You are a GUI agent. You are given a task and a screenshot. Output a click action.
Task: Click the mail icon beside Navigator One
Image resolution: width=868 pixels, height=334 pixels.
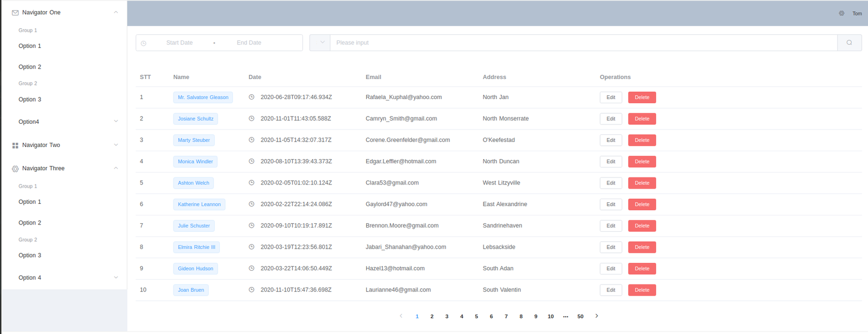[x=15, y=13]
